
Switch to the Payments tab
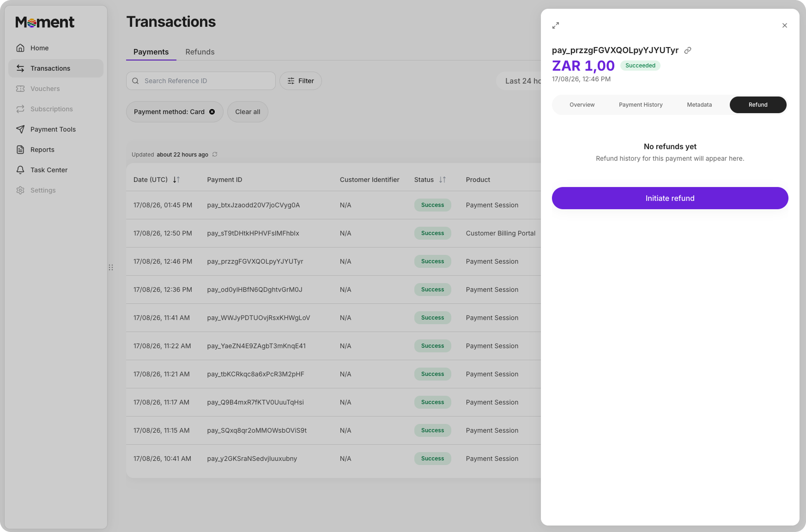[151, 52]
